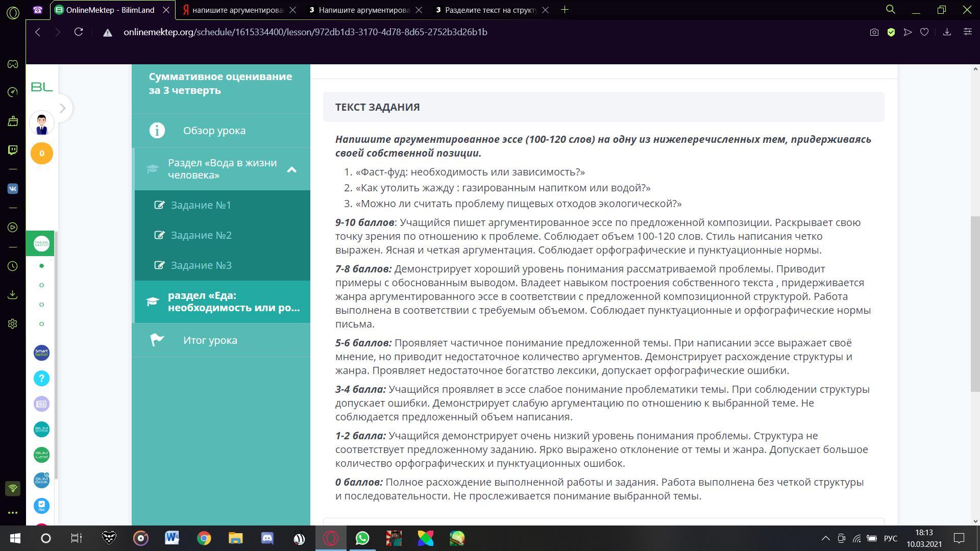This screenshot has height=551, width=980.
Task: Open GX Corner gamepad icon
Action: tap(13, 64)
